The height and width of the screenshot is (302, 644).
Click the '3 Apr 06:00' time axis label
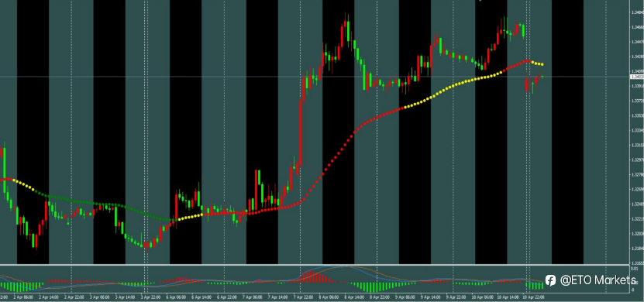pyautogui.click(x=99, y=297)
